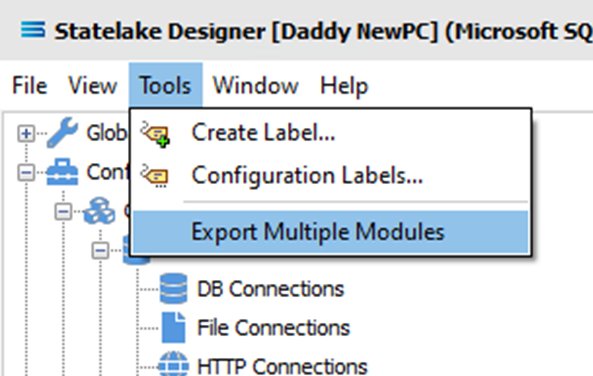Expand the Global node with plus box
Screen dimensions: 593x376
[26, 133]
